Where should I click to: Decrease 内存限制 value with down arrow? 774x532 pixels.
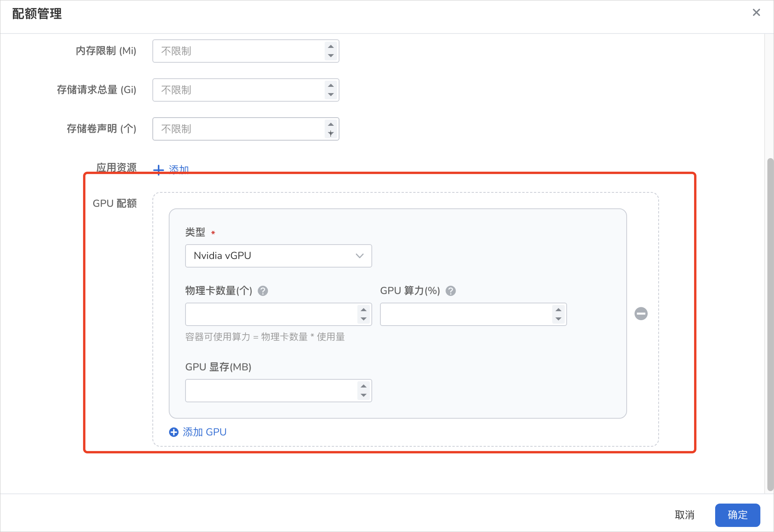[x=331, y=56]
